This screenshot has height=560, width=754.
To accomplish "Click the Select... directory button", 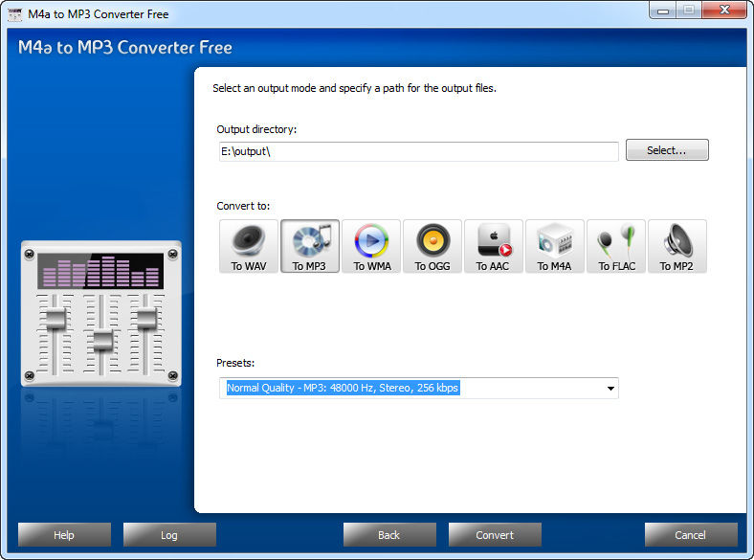I will pyautogui.click(x=667, y=150).
